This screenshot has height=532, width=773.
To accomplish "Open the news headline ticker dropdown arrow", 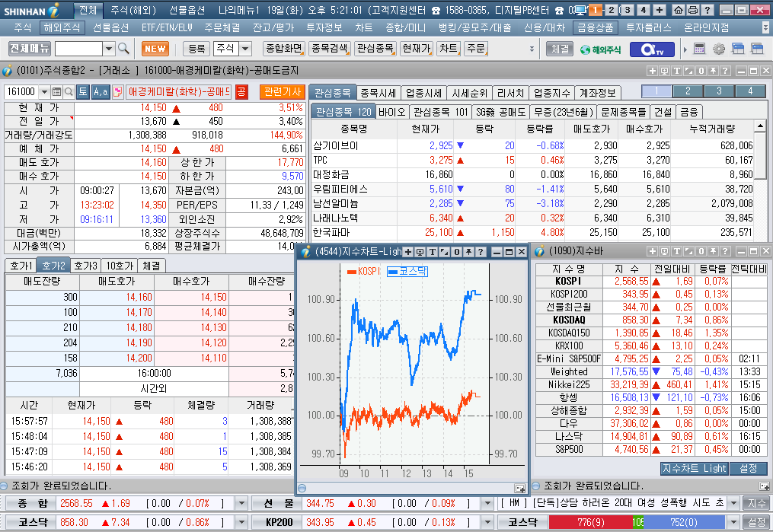I will (733, 503).
